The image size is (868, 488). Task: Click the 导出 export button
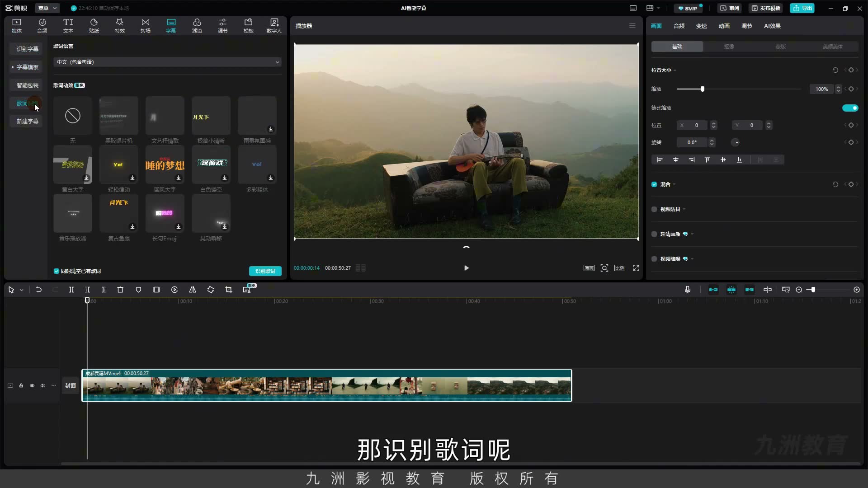pos(802,8)
